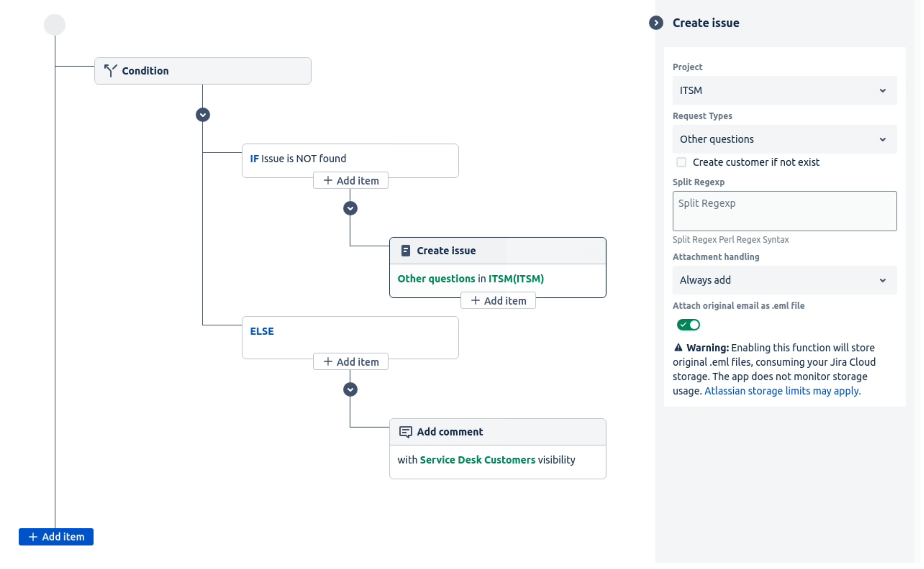
Task: Open the Project dropdown showing ITSM
Action: 784,90
